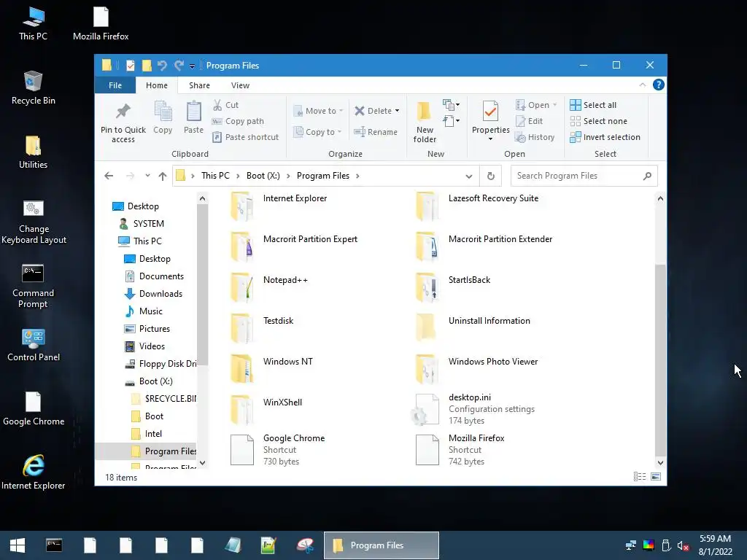
Task: Select Downloads in navigation pane
Action: (160, 294)
